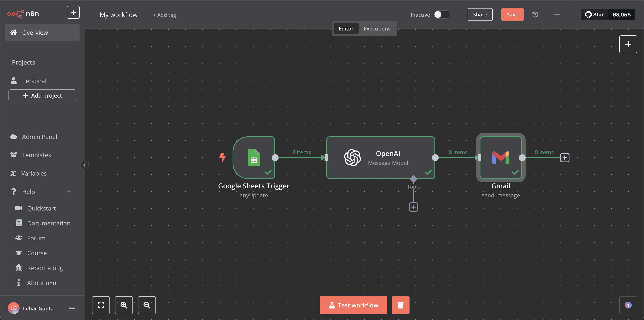This screenshot has width=644, height=320.
Task: Toggle the workflow Inactive switch
Action: click(441, 14)
